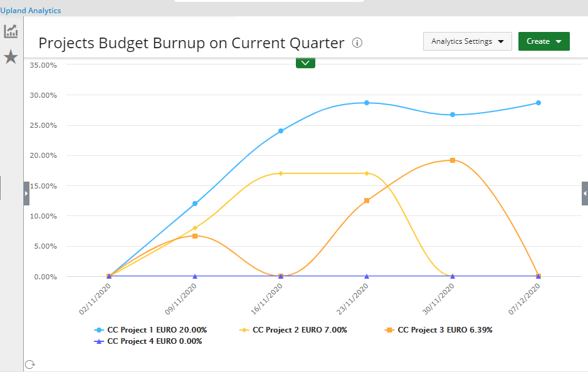
Task: Click the refresh icon at bottom left
Action: point(29,364)
